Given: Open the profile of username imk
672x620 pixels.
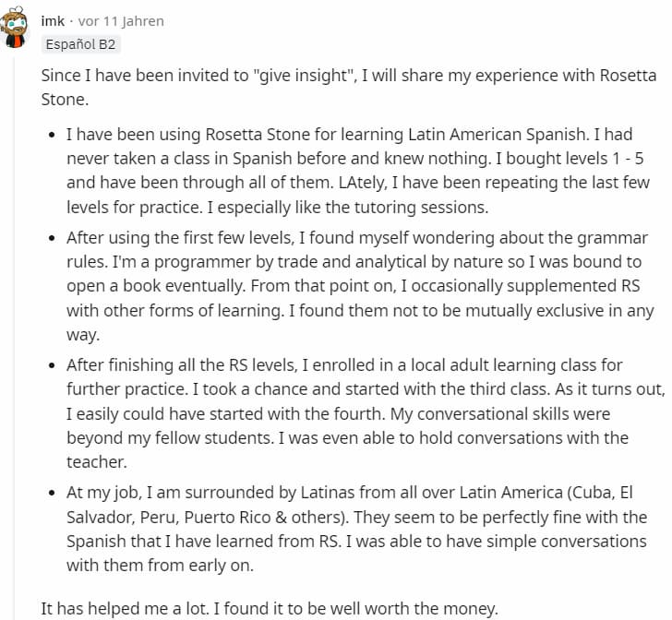Looking at the screenshot, I should [x=53, y=21].
